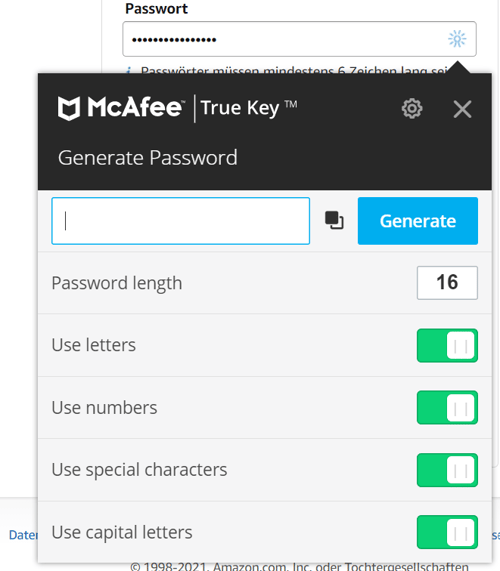500x571 pixels.
Task: Focus the generated password text box
Action: click(x=181, y=221)
